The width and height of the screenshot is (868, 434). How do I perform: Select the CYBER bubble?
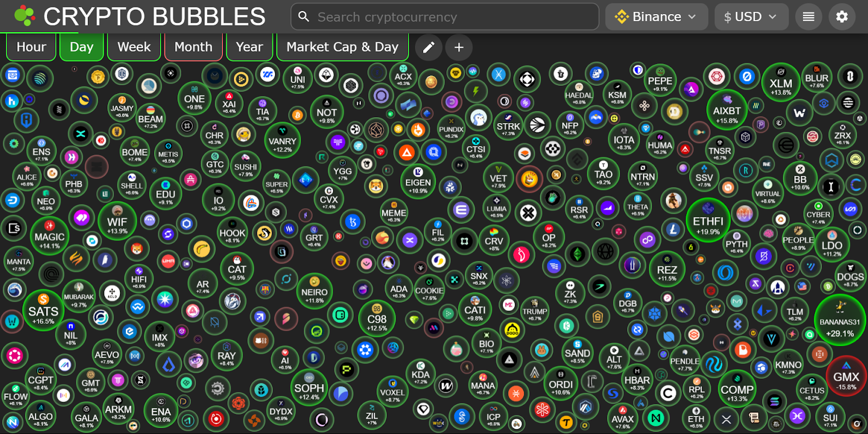[819, 214]
